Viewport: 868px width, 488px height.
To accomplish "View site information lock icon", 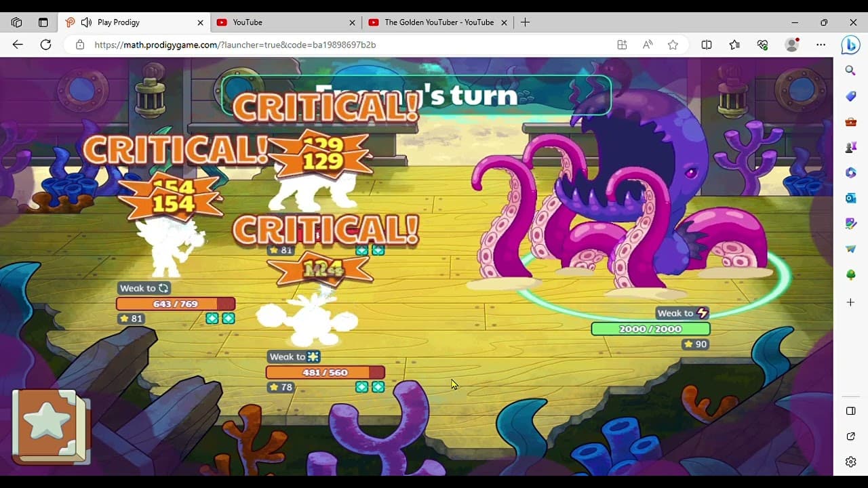I will [x=80, y=45].
